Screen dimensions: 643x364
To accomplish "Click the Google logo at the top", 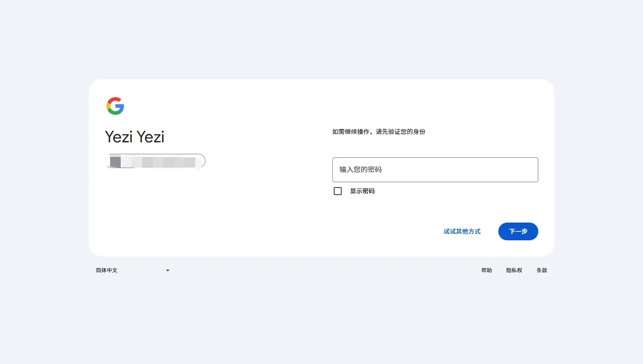I will coord(115,106).
